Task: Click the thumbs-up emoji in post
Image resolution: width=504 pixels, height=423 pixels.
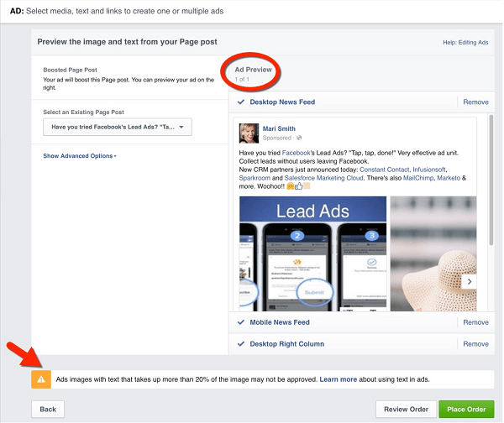Action: (298, 186)
